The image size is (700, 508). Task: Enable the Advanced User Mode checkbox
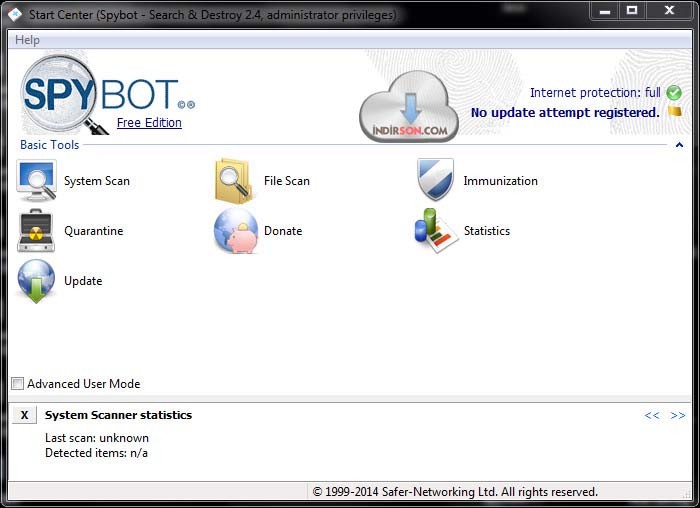pyautogui.click(x=17, y=383)
